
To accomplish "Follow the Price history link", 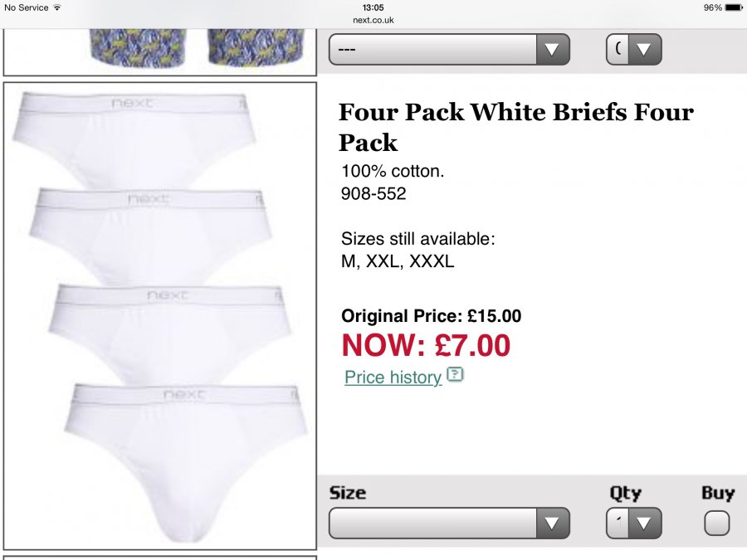I will 393,377.
